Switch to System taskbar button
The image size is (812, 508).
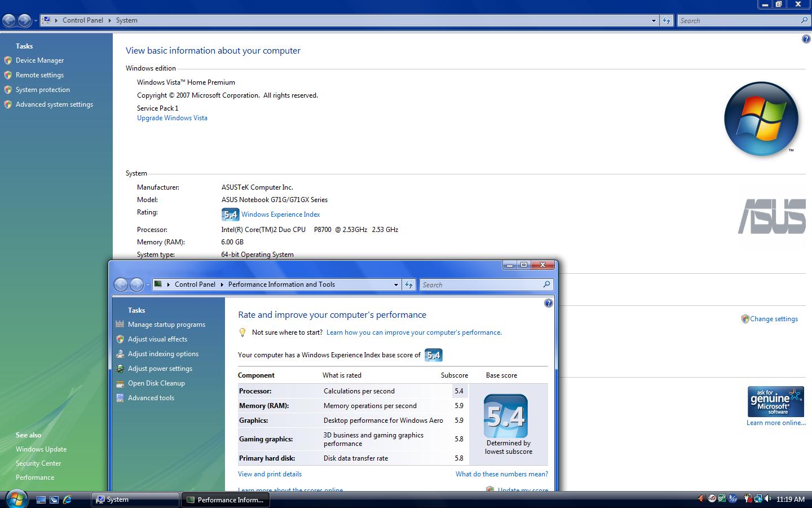[135, 500]
